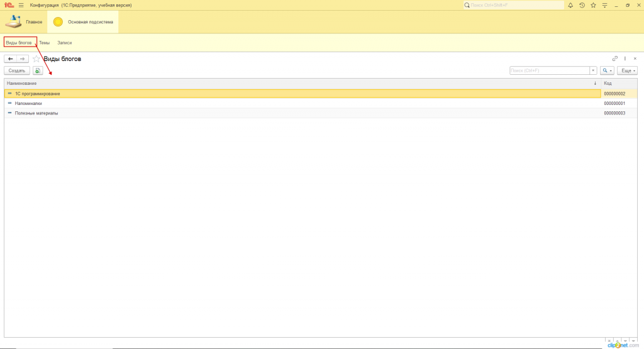Switch to Основная подсистема section
Image resolution: width=644 pixels, height=349 pixels.
point(83,22)
